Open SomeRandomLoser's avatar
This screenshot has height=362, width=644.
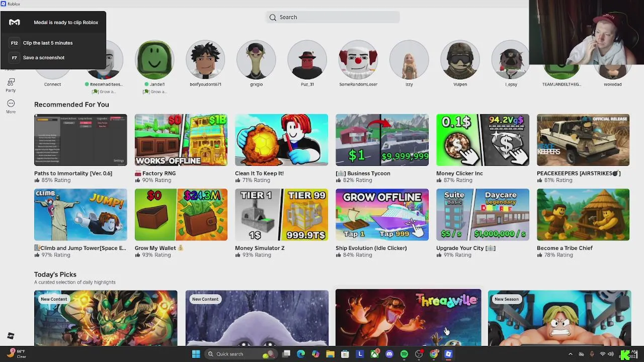(358, 60)
